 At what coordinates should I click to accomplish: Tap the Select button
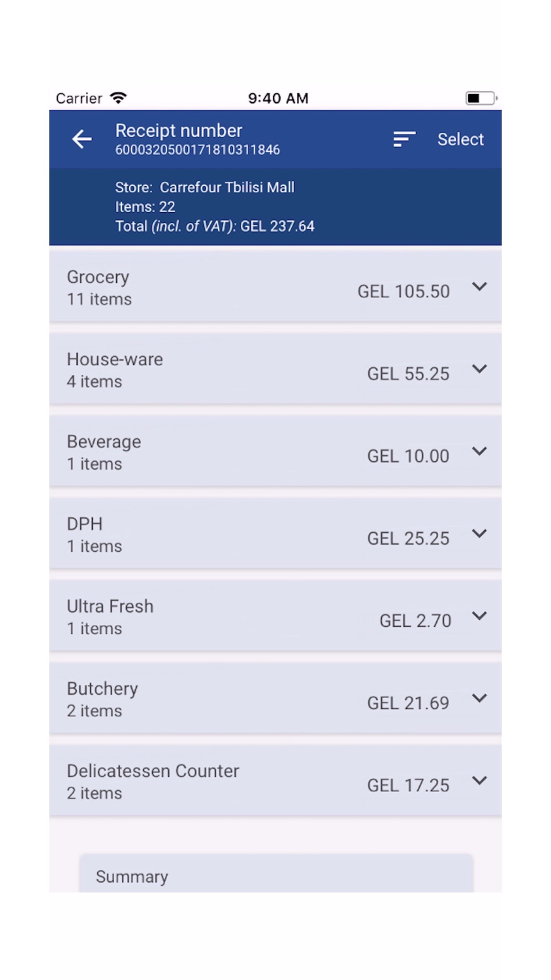pos(460,139)
